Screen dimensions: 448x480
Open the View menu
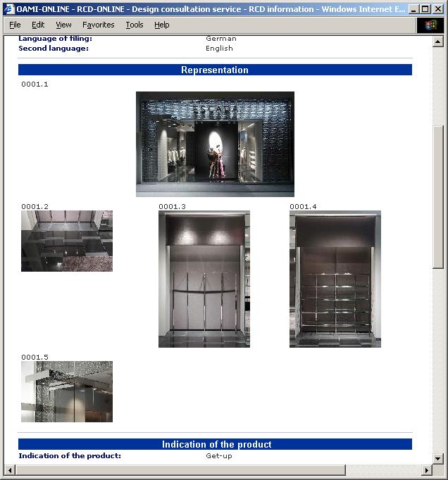click(63, 25)
